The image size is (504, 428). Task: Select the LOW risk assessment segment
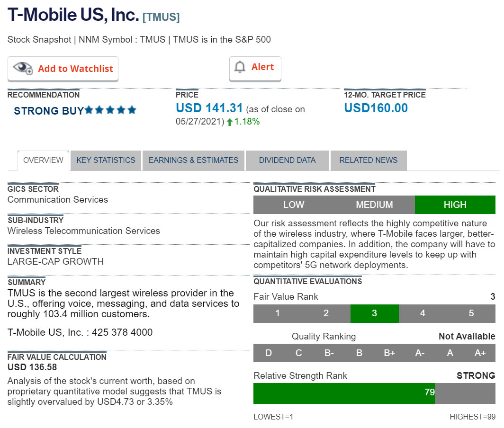tap(294, 205)
